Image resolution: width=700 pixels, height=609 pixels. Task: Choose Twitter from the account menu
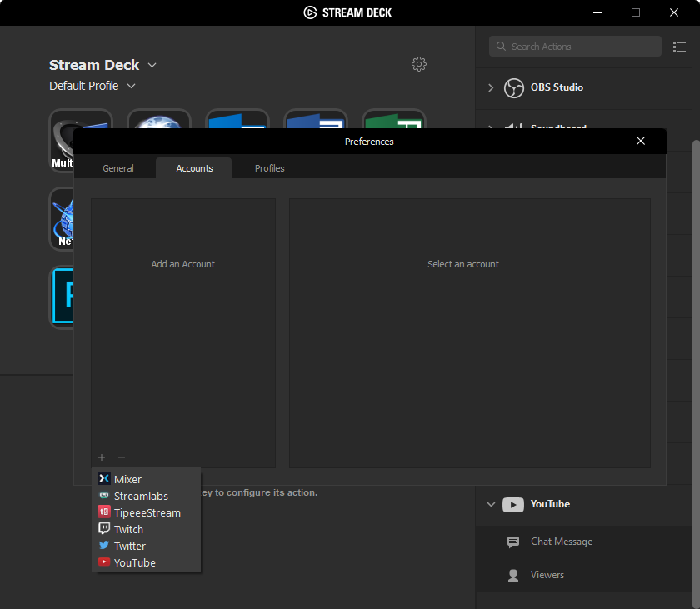pyautogui.click(x=129, y=546)
